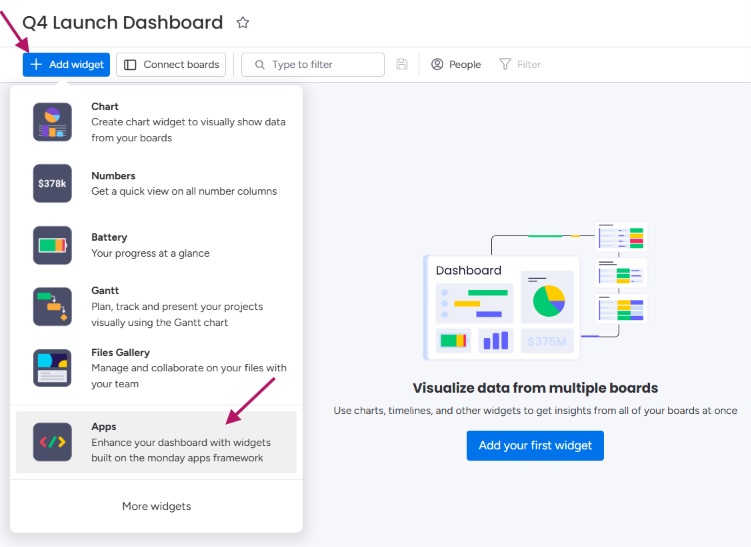
Task: Click the Dashboard illustration thumbnail
Action: (535, 291)
